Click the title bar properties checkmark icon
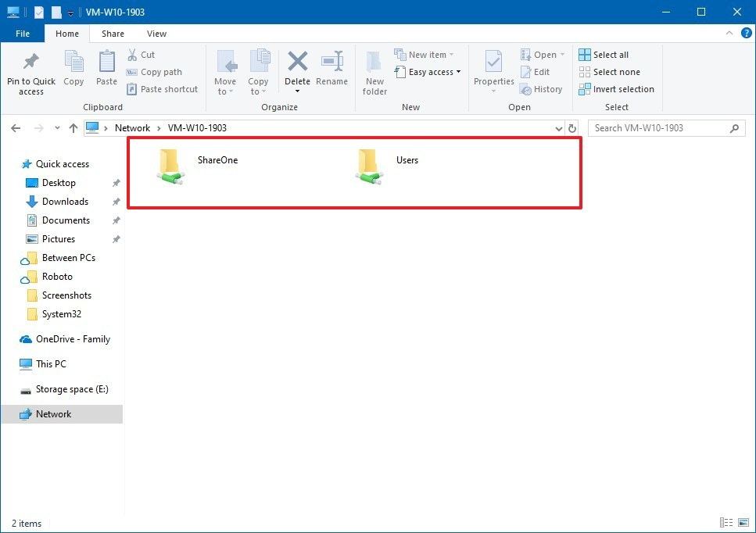The height and width of the screenshot is (533, 756). tap(39, 12)
